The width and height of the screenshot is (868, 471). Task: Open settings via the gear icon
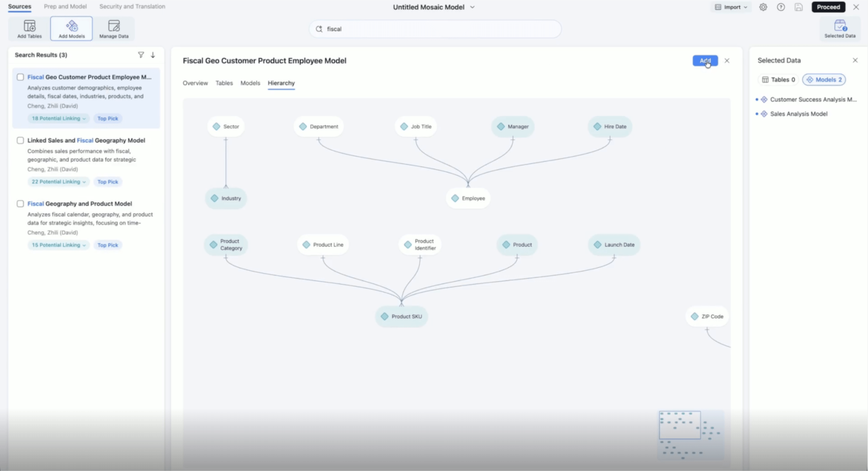tap(763, 7)
